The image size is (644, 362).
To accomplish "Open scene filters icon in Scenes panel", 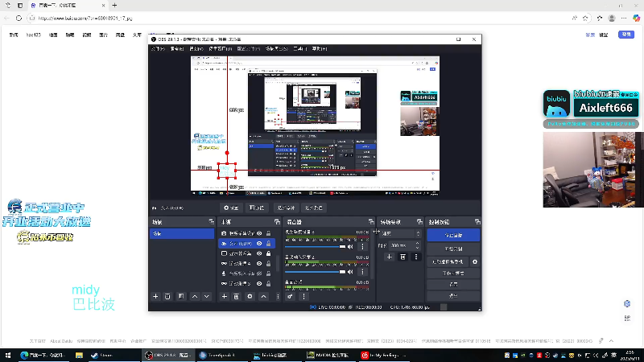I will tap(181, 296).
